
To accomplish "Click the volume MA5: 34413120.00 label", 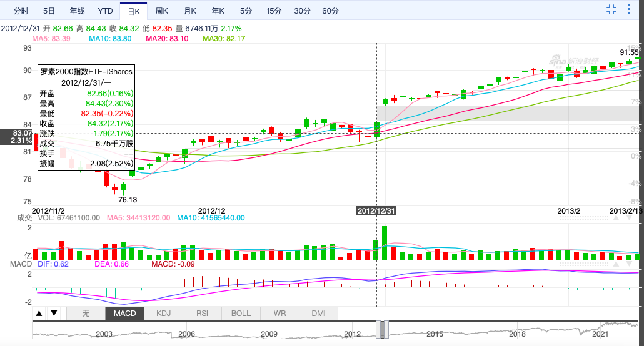I will coord(138,218).
